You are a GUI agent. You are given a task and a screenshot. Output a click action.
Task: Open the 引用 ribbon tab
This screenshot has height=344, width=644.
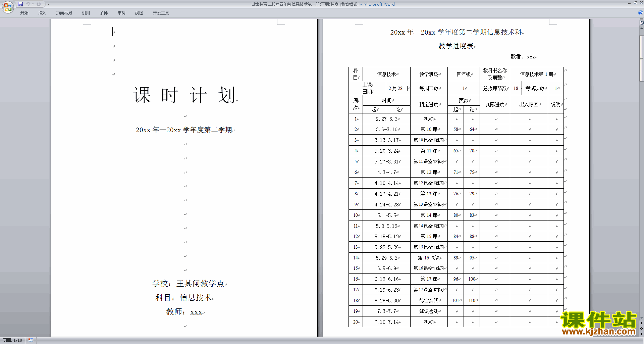click(86, 13)
